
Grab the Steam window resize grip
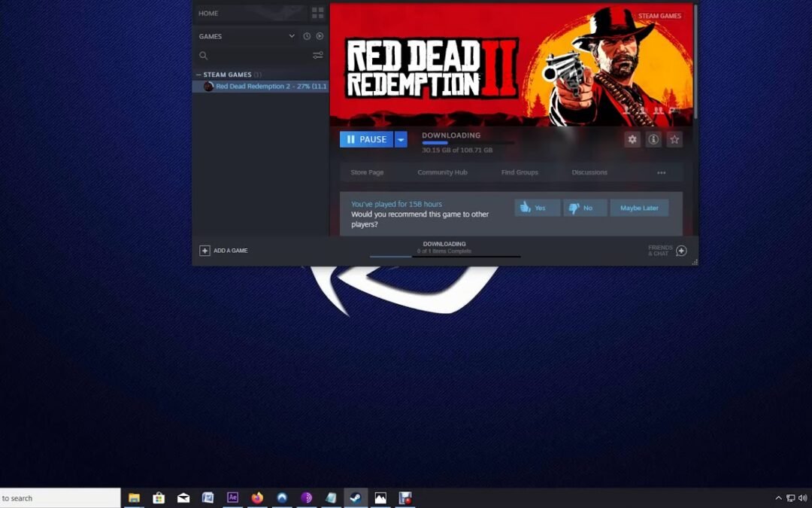(x=695, y=263)
